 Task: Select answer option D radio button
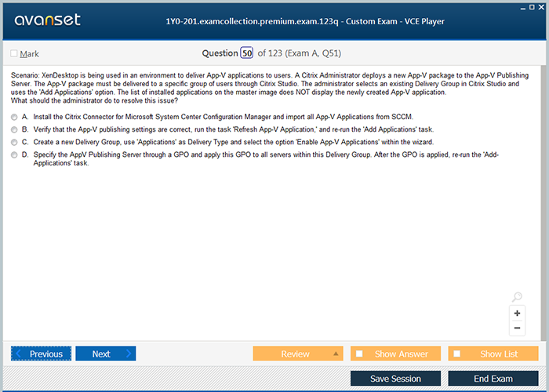click(x=14, y=155)
